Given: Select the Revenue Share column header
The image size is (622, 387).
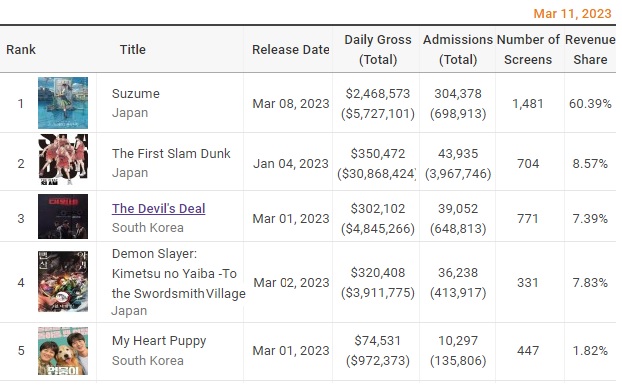Looking at the screenshot, I should (x=590, y=50).
